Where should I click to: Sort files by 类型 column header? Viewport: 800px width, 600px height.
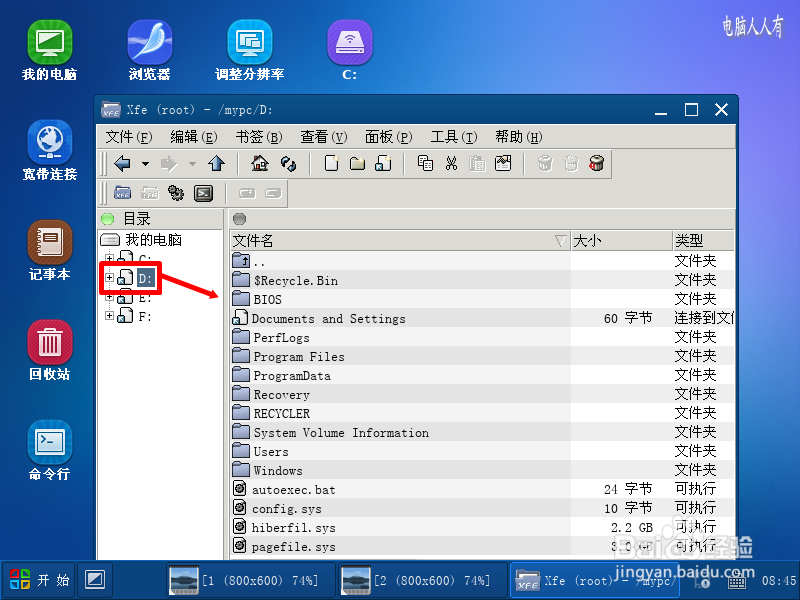[704, 240]
